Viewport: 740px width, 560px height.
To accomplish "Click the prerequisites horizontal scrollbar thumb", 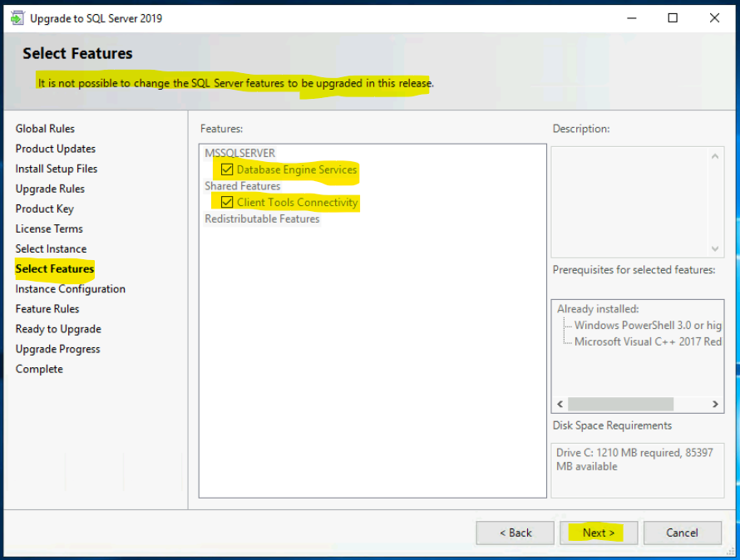I will (x=620, y=404).
